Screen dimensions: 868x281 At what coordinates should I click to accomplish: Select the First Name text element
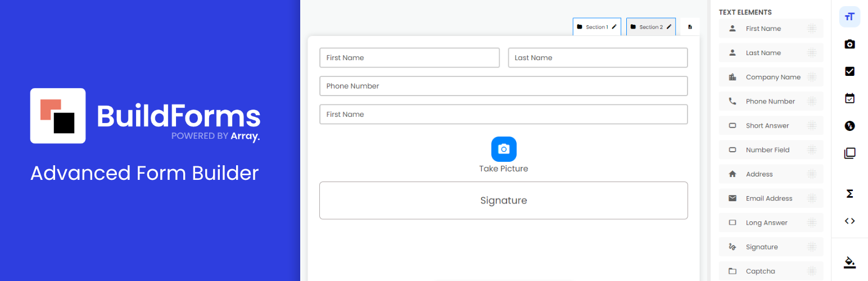pyautogui.click(x=771, y=29)
